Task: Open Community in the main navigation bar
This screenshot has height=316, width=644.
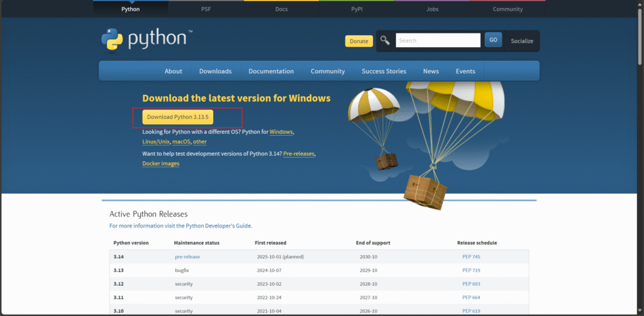Action: point(328,71)
